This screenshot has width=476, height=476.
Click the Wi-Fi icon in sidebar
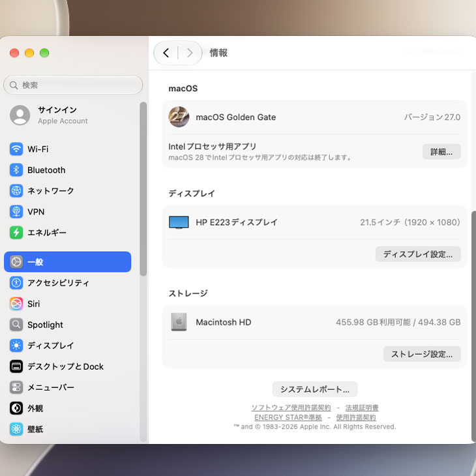(16, 149)
